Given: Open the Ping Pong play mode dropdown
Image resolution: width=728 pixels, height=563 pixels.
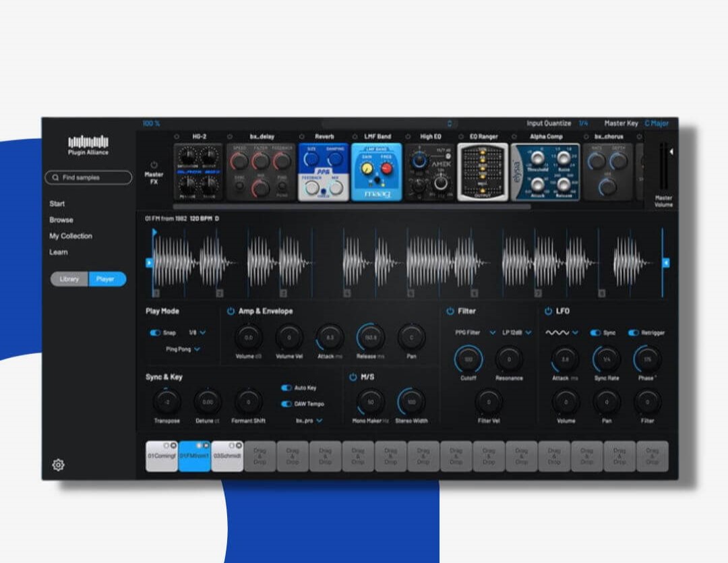Looking at the screenshot, I should point(183,349).
